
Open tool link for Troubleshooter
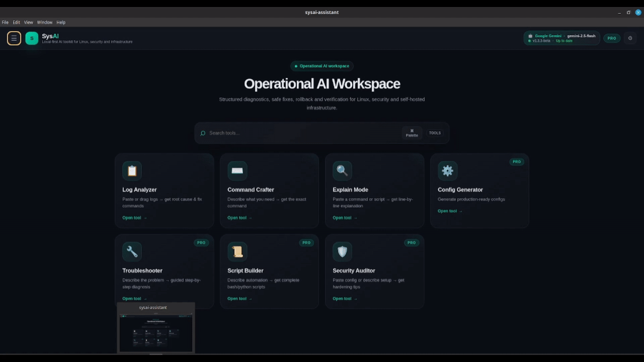coord(134,299)
